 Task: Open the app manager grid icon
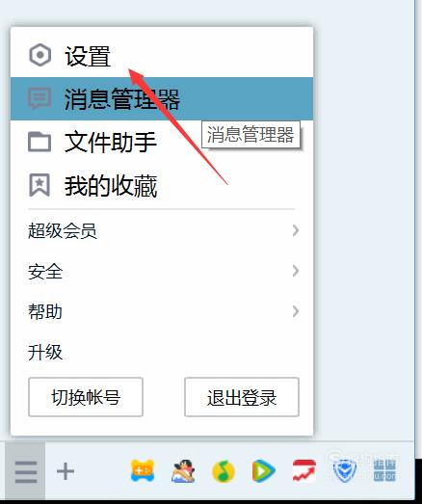[x=384, y=471]
